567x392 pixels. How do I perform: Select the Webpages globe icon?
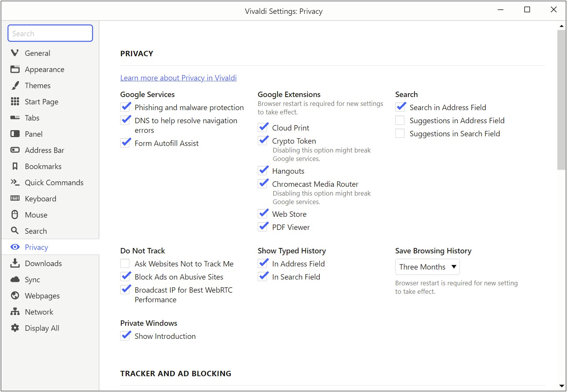click(x=15, y=295)
